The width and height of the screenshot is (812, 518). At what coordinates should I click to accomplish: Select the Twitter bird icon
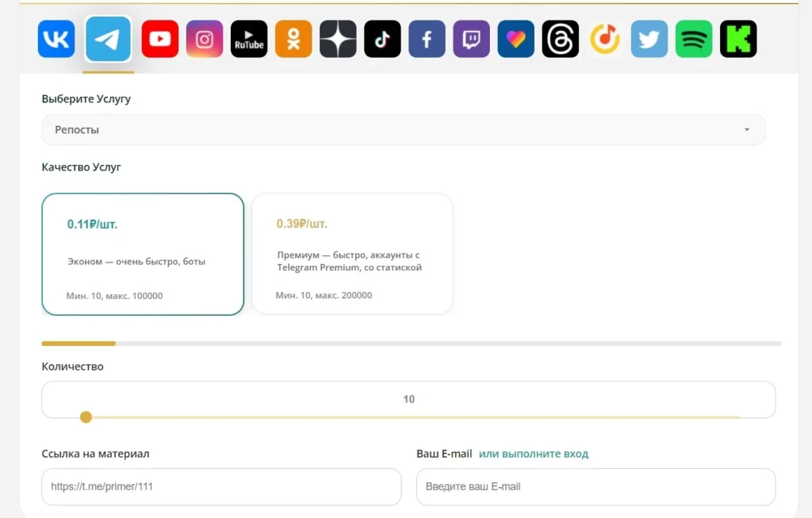[x=649, y=39]
